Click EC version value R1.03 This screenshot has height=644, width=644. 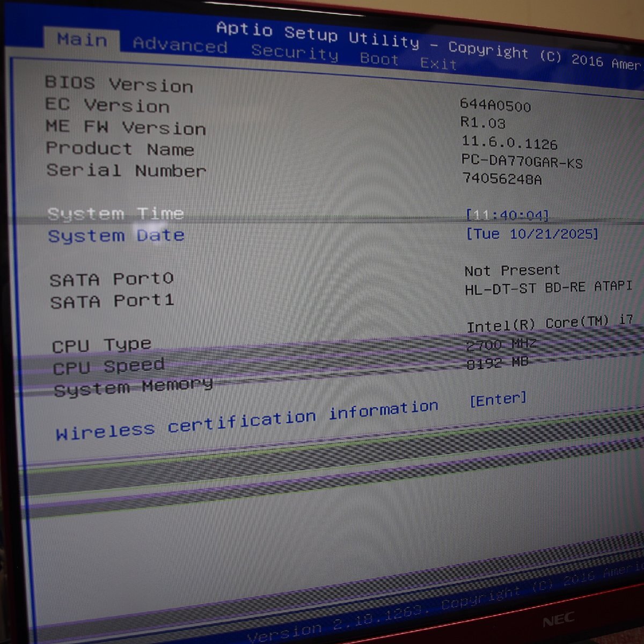[483, 123]
